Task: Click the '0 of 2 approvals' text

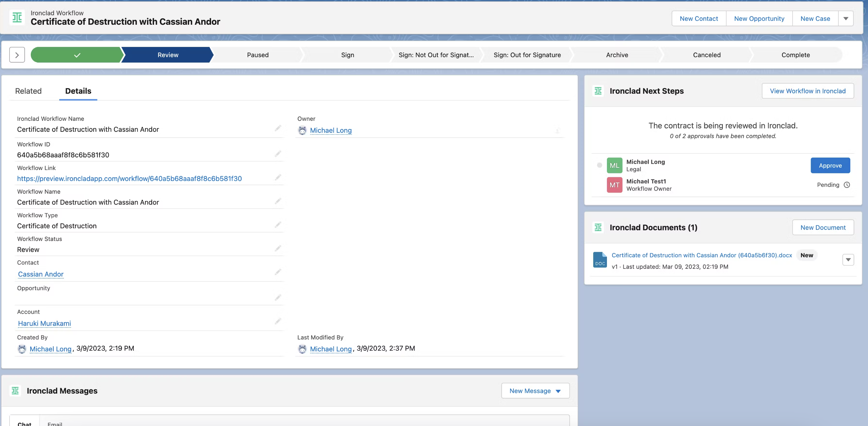Action: tap(723, 136)
